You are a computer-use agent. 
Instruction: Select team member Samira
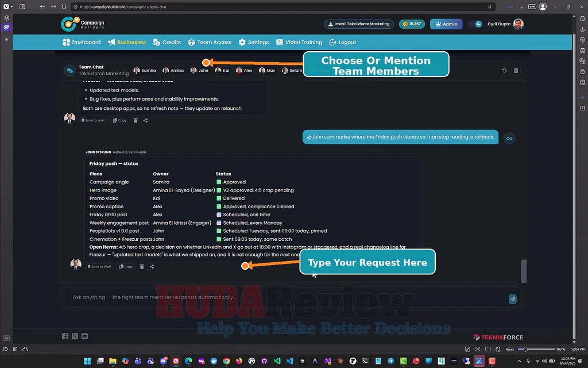tap(145, 70)
